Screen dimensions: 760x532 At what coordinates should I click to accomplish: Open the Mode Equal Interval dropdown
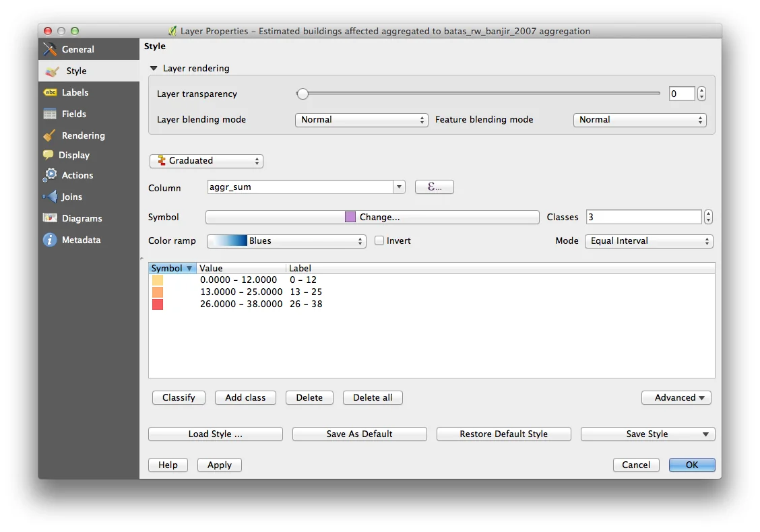649,240
